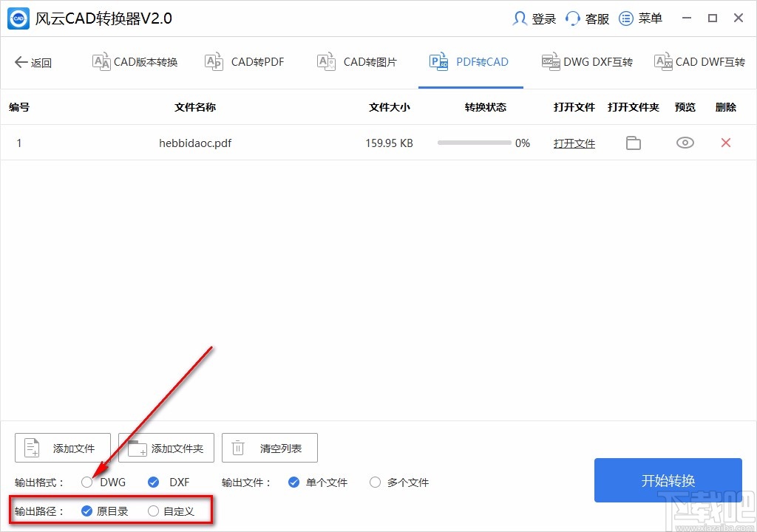Select the PDF转CAD tab

tap(469, 62)
